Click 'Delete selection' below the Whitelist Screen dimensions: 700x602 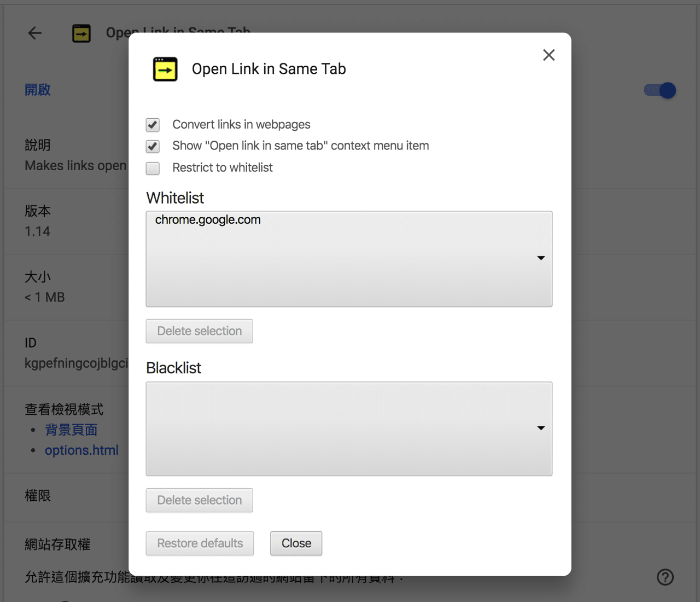tap(199, 331)
